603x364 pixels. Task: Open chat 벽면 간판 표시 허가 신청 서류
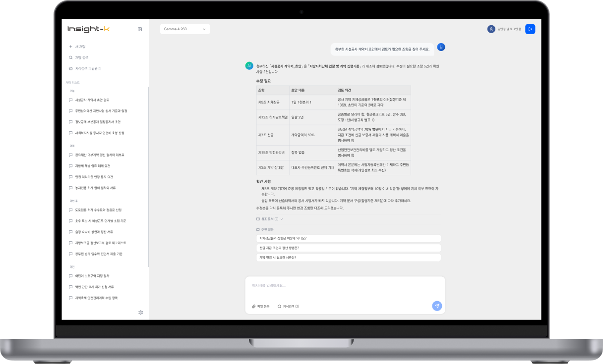pyautogui.click(x=94, y=287)
